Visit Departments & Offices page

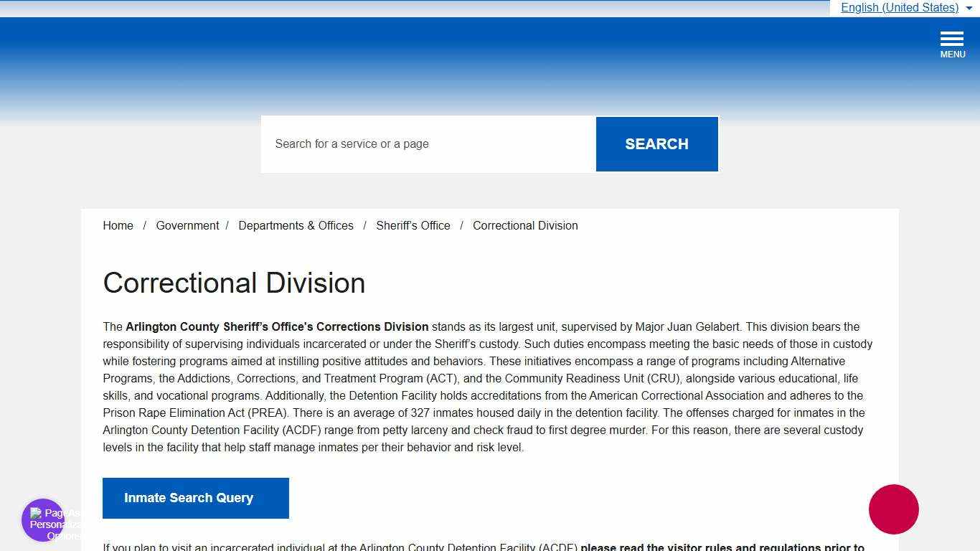(x=296, y=225)
